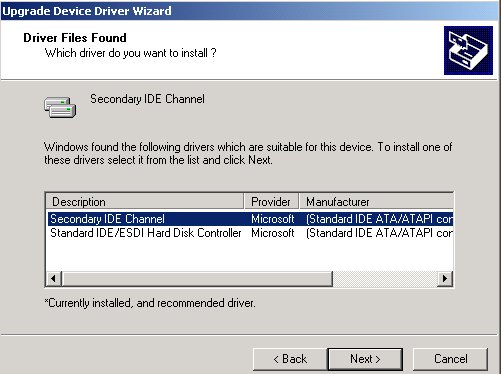Screen dimensions: 501x374
Task: Cancel the driver upgrade wizard
Action: tap(450, 359)
